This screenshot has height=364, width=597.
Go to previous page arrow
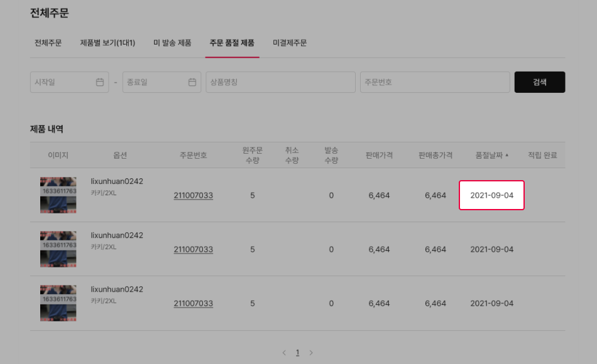tap(284, 353)
